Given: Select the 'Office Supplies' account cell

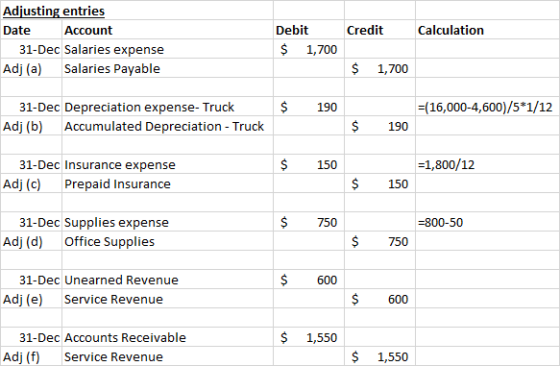Looking at the screenshot, I should [168, 242].
